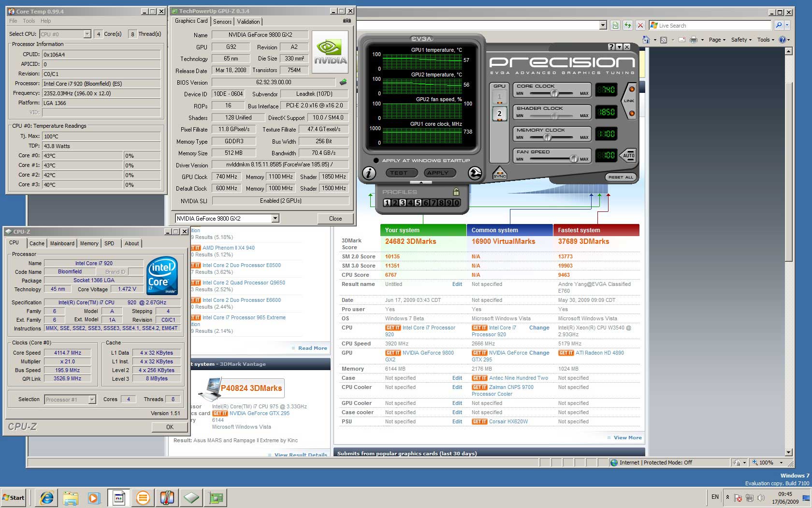Stop page loading with red X

pos(640,25)
